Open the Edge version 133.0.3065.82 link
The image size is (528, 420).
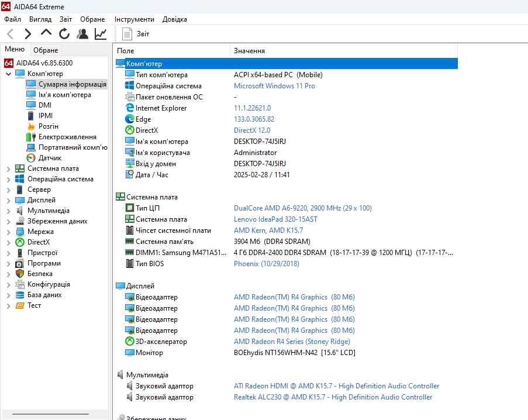254,119
